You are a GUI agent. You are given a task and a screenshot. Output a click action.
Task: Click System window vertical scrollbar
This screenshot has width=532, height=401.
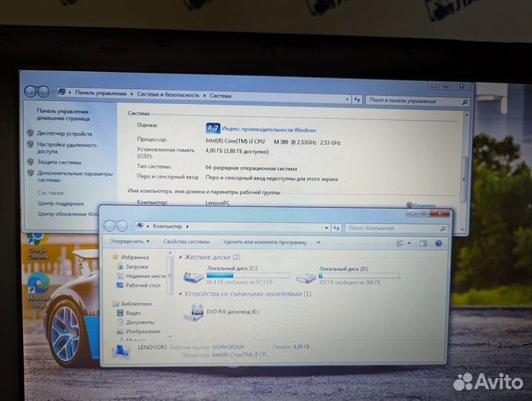[464, 179]
